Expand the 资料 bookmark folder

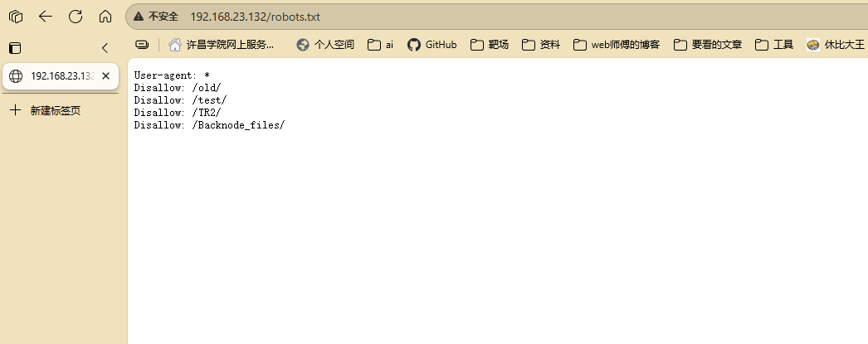(x=541, y=45)
